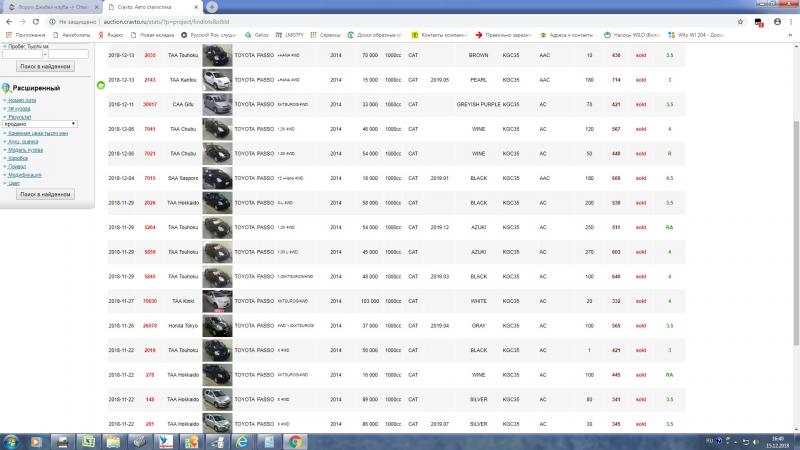The width and height of the screenshot is (800, 450).
Task: Open the white car photo for lot 2143
Action: coord(217,80)
